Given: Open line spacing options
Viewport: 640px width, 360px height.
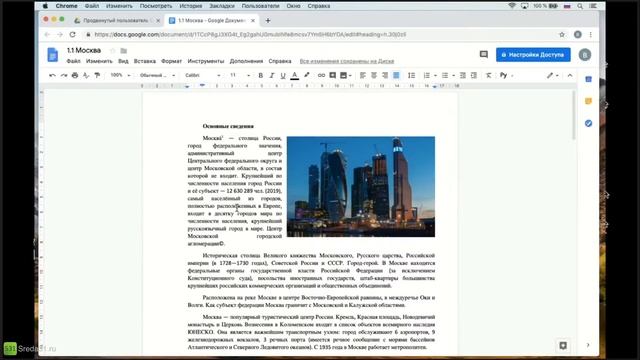Looking at the screenshot, I should click(411, 76).
